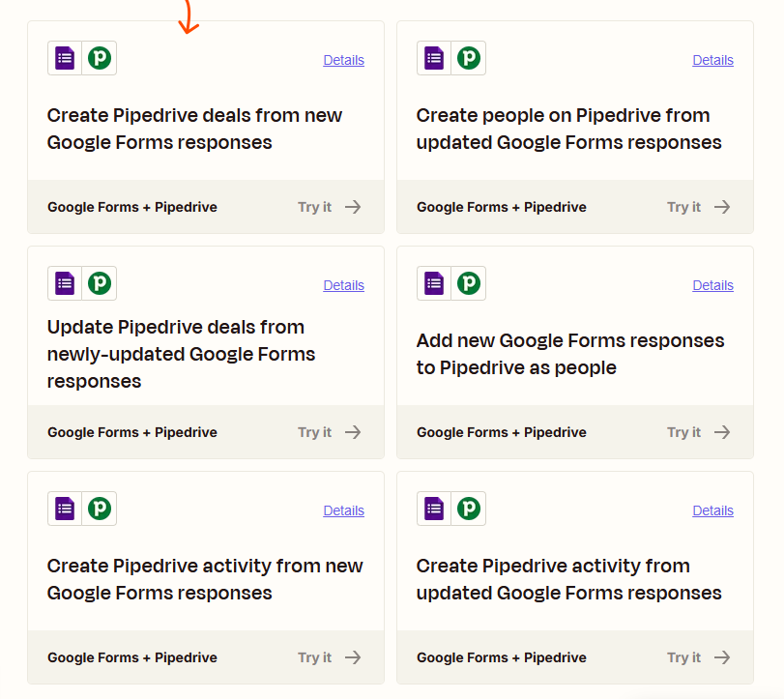Image resolution: width=784 pixels, height=699 pixels.
Task: Click Try it on 'Create Pipedrive deals' card
Action: (314, 206)
